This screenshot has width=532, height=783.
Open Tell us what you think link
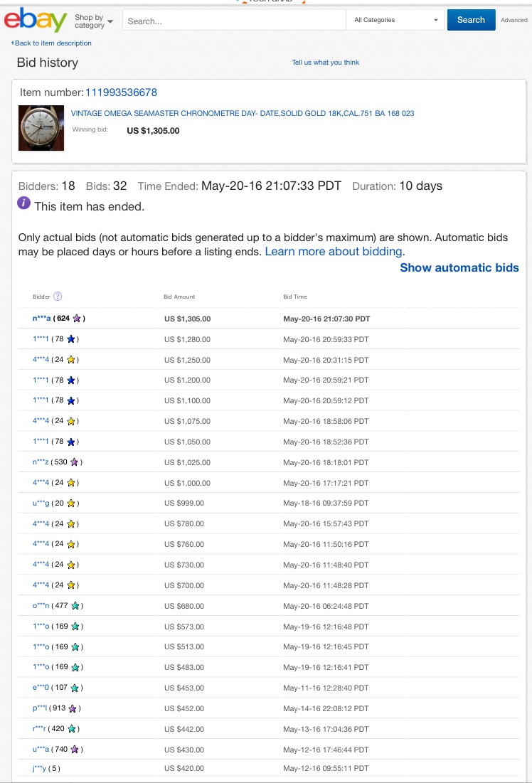click(325, 63)
